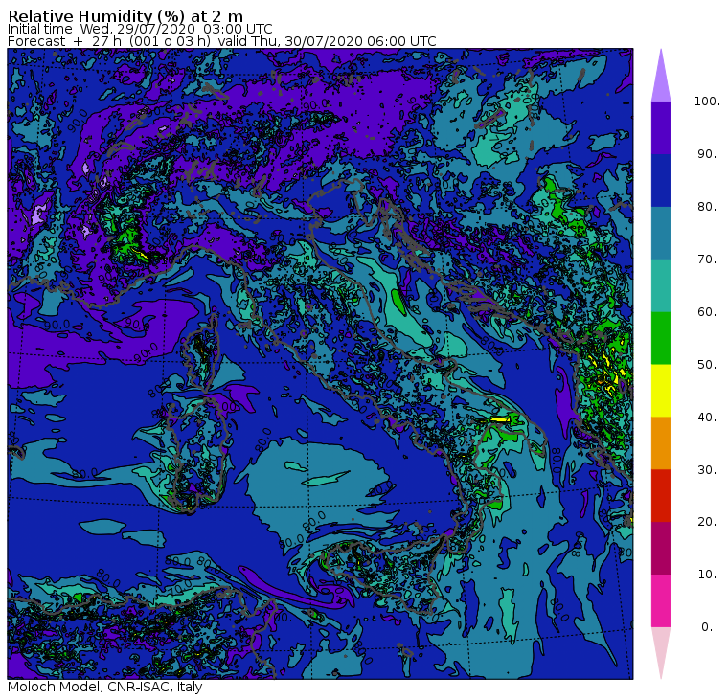The width and height of the screenshot is (728, 700).
Task: Click the 70–80% steel blue legend swatch
Action: (661, 233)
